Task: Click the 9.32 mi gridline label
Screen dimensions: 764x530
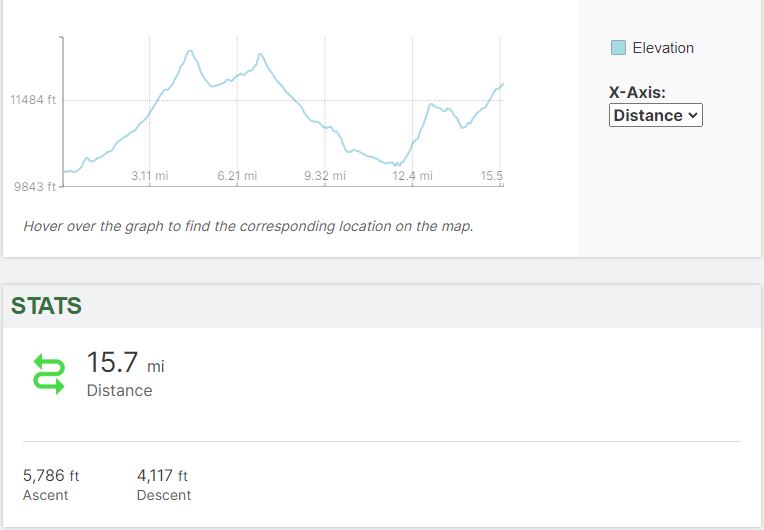Action: coord(324,176)
